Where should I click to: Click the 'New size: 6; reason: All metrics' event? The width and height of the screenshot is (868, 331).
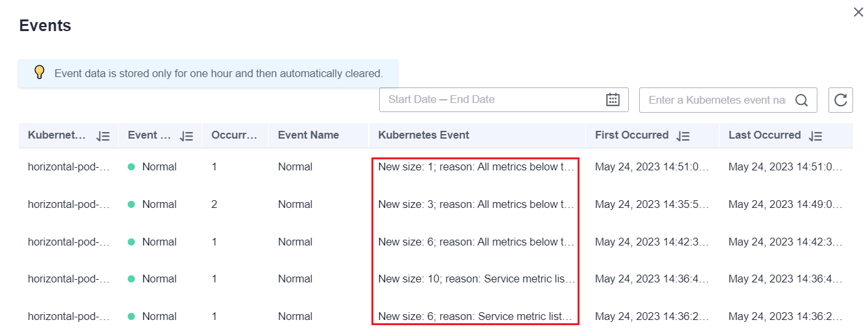476,242
